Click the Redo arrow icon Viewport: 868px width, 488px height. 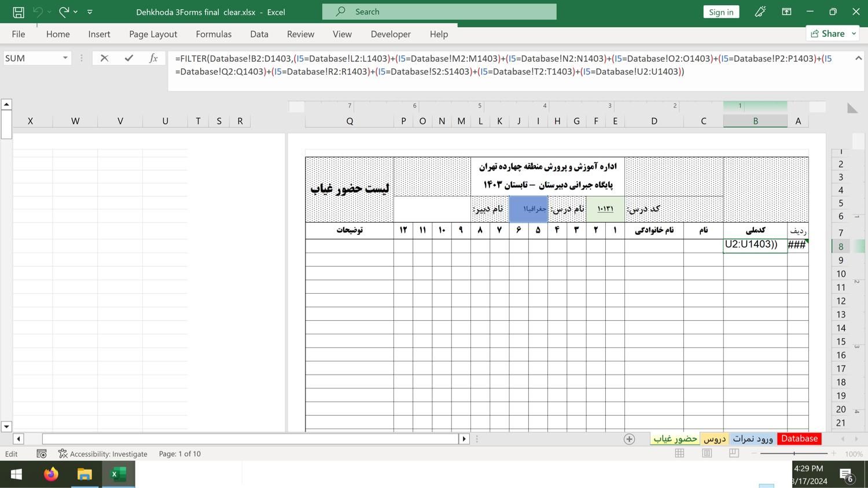[x=64, y=12]
